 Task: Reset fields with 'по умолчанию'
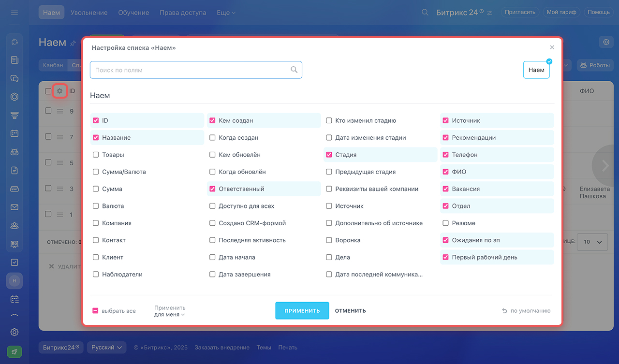coord(526,311)
